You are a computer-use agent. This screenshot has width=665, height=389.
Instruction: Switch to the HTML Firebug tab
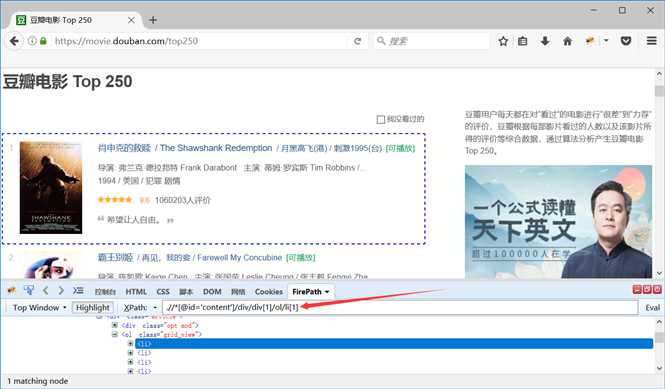tap(136, 292)
